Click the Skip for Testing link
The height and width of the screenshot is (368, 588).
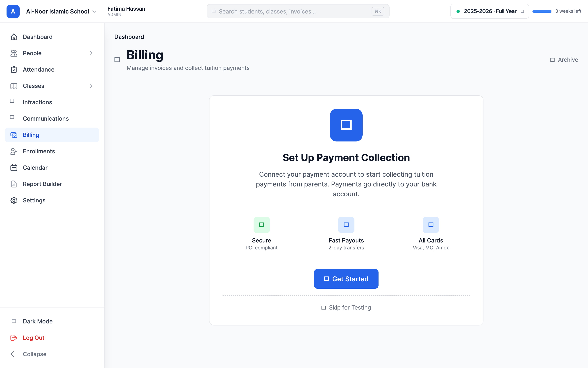pyautogui.click(x=346, y=308)
